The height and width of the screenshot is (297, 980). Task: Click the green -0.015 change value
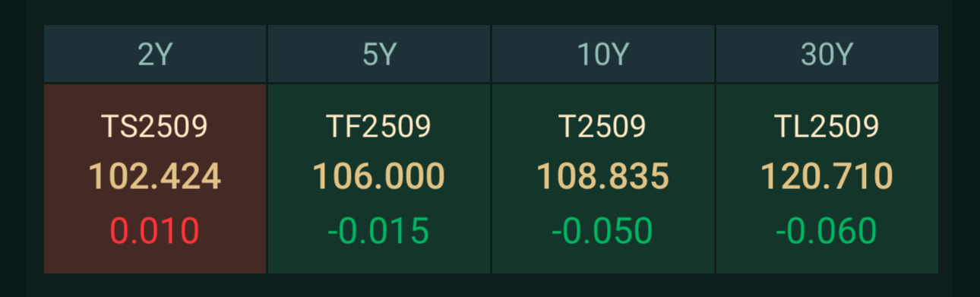pos(379,231)
